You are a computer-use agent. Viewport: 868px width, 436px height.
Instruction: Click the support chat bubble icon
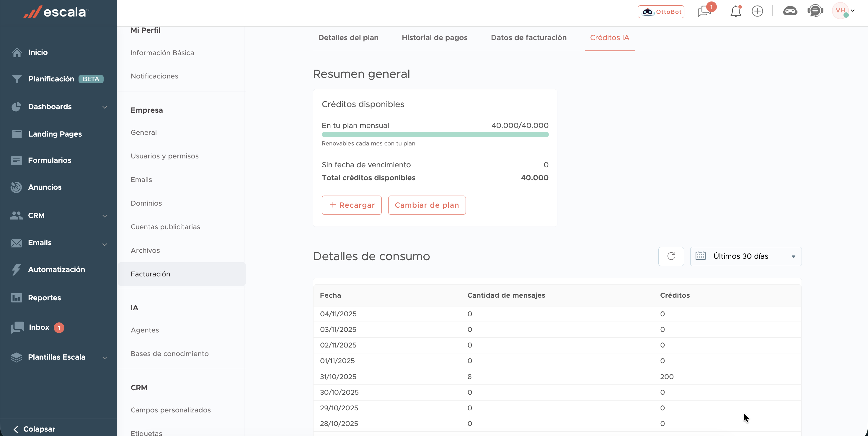pyautogui.click(x=815, y=11)
